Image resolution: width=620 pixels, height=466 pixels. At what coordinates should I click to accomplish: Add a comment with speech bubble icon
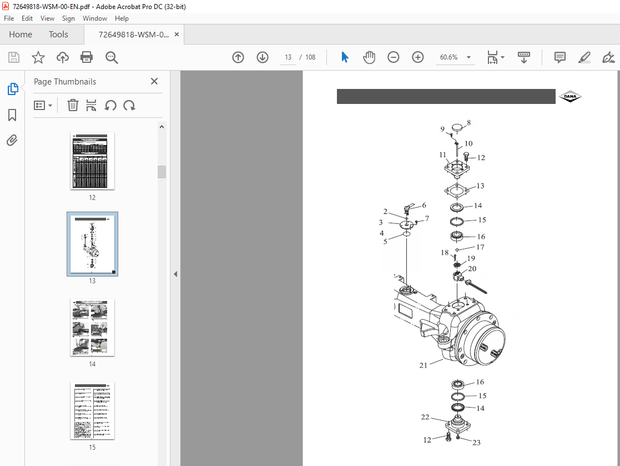pyautogui.click(x=560, y=57)
